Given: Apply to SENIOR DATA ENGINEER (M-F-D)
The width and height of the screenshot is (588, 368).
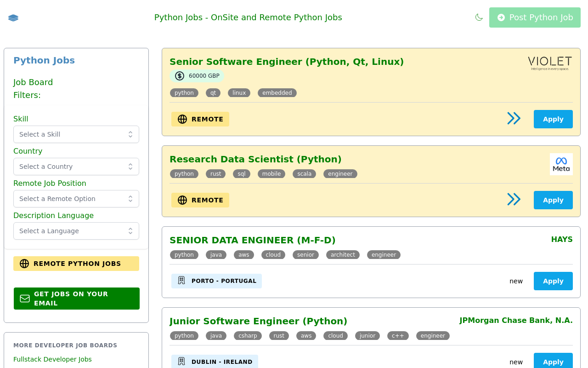Looking at the screenshot, I should [x=553, y=281].
